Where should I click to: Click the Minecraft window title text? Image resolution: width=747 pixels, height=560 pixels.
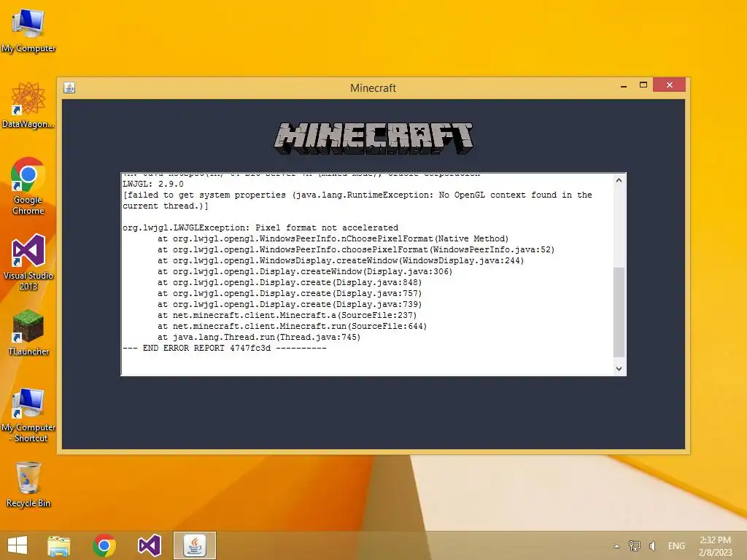tap(373, 88)
